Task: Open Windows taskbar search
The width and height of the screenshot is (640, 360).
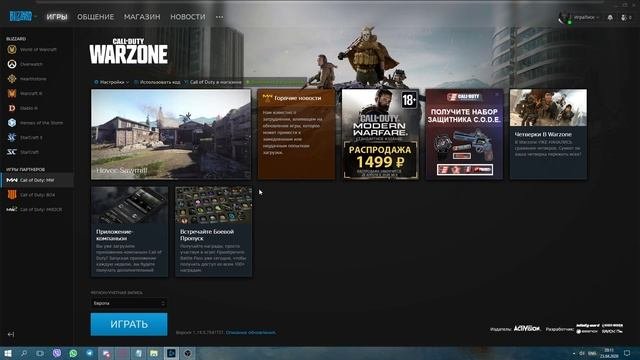Action: pos(24,353)
